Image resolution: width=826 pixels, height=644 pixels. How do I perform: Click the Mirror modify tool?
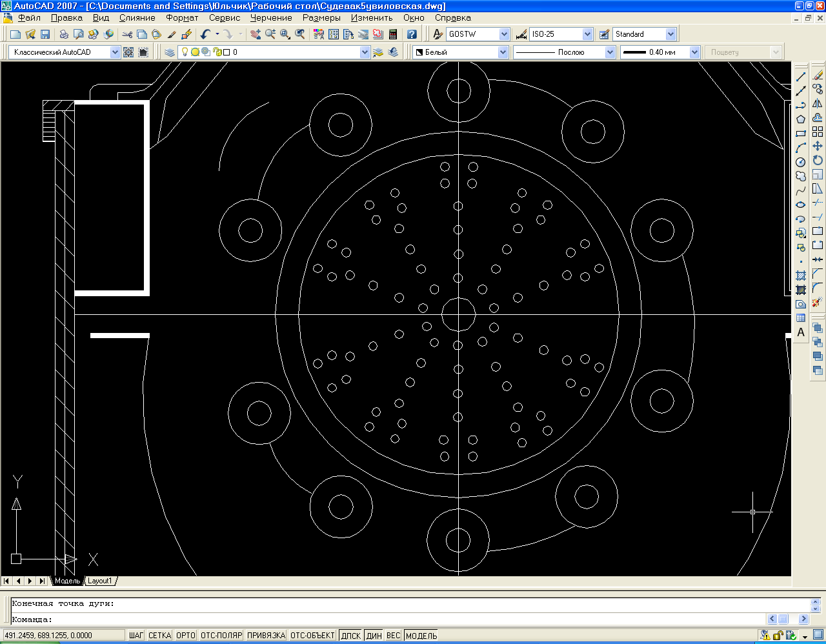818,104
